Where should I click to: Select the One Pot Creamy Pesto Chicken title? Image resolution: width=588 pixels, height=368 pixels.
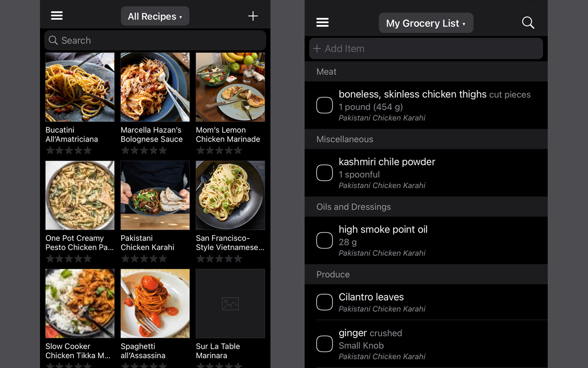point(79,243)
